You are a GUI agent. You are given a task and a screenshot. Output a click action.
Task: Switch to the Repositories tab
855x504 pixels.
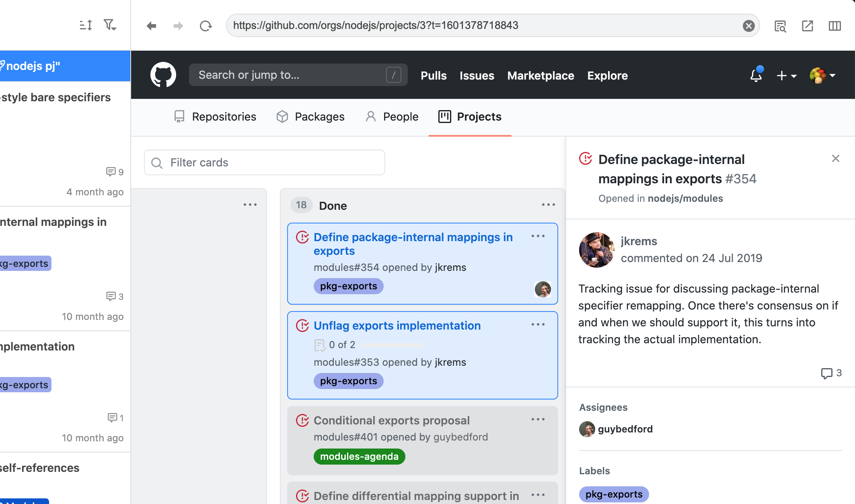pos(216,117)
